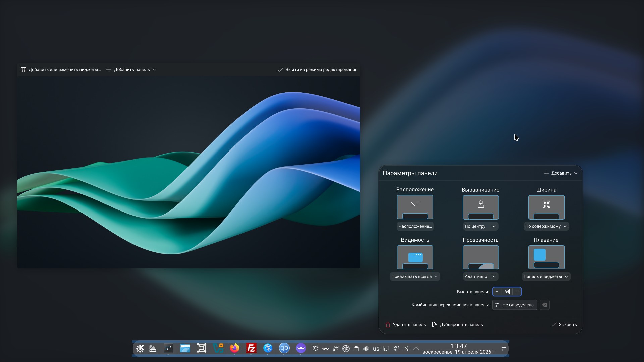Select the Расположение panel position thumbnail
This screenshot has height=362, width=644.
tap(415, 207)
